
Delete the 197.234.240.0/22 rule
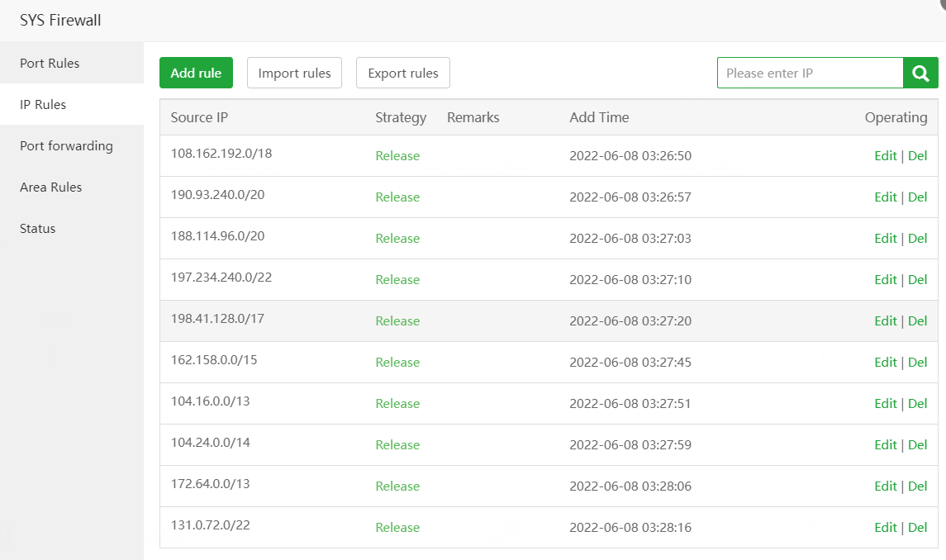(918, 280)
